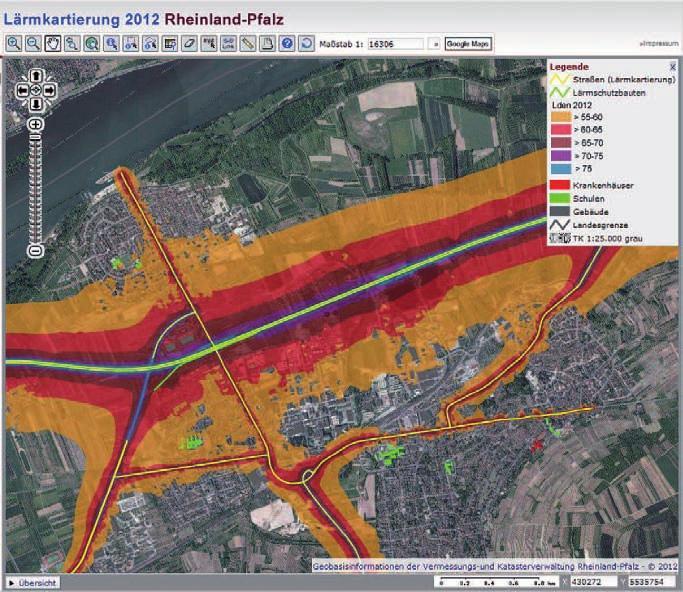The width and height of the screenshot is (683, 592).
Task: Select the zoom out magnifier tool
Action: coord(33,44)
